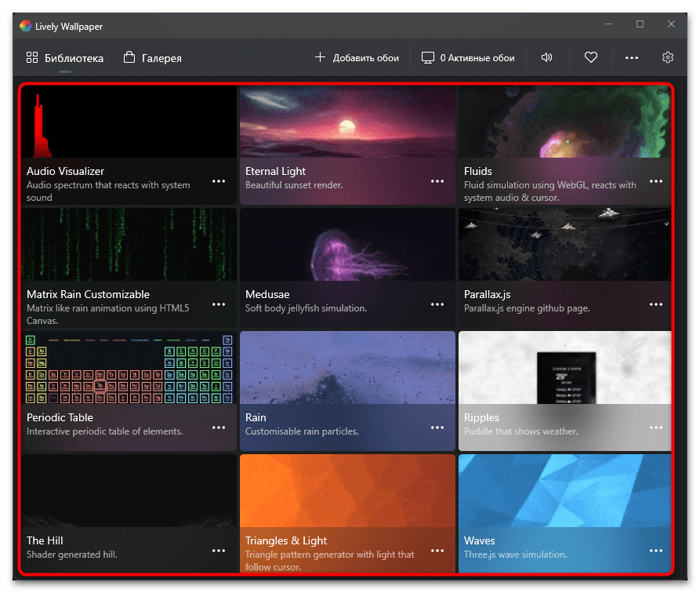The height and width of the screenshot is (593, 700).
Task: Open the Библиотека tab
Action: tap(65, 58)
